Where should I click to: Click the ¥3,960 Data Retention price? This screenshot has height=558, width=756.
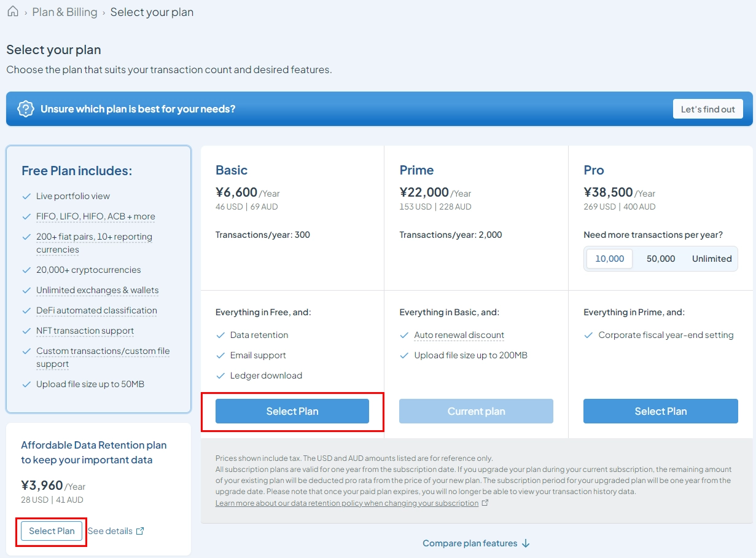coord(42,485)
